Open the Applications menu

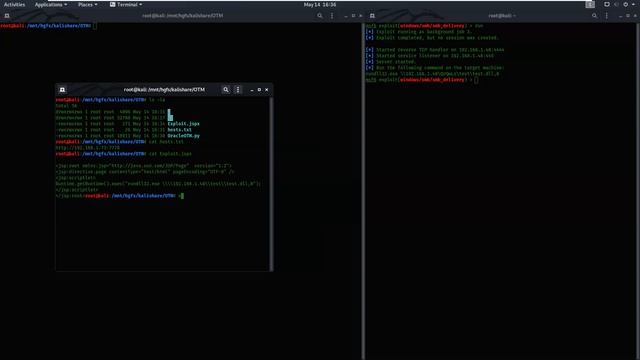pos(51,4)
